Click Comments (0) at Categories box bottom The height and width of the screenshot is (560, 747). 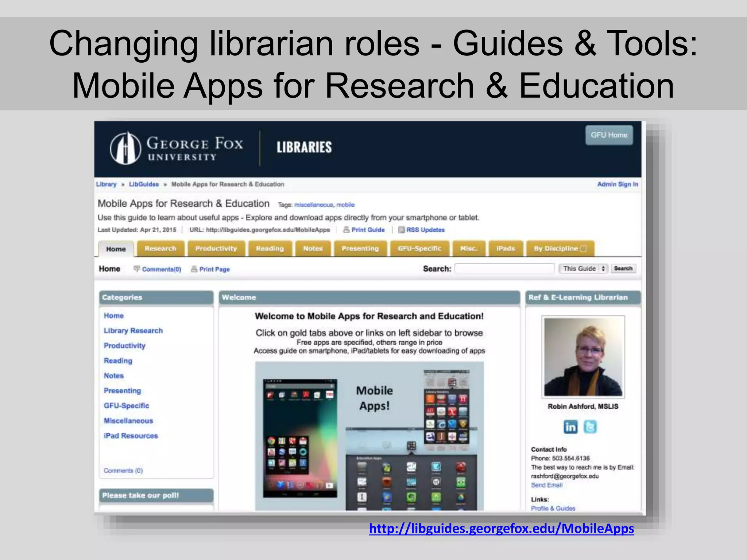click(123, 471)
